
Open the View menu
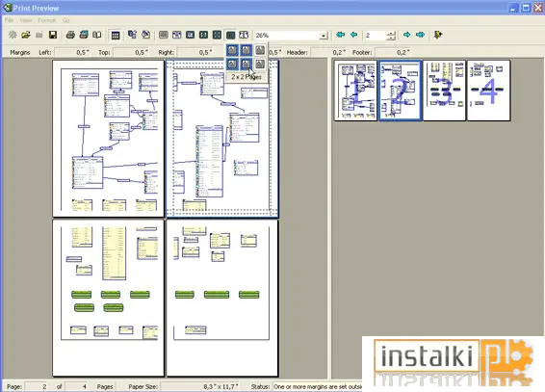(x=26, y=20)
